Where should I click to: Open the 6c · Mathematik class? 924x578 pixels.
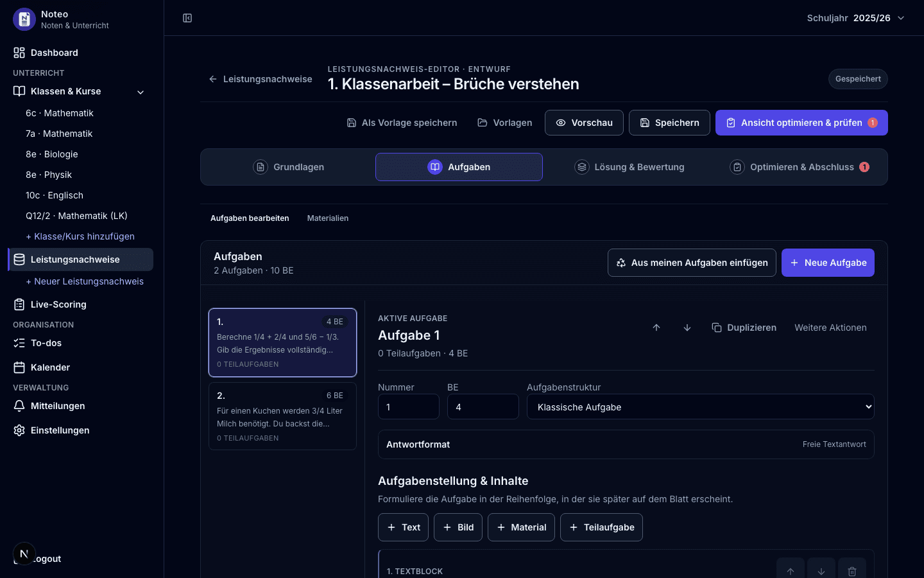pyautogui.click(x=60, y=113)
